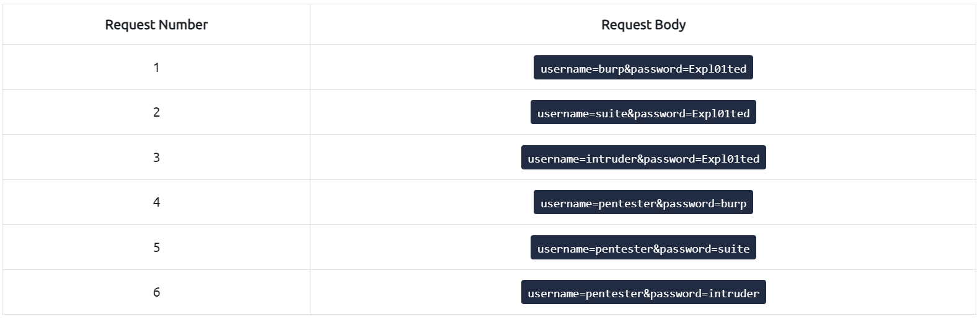Select request number 2 cell
Image resolution: width=980 pixels, height=319 pixels.
[156, 112]
